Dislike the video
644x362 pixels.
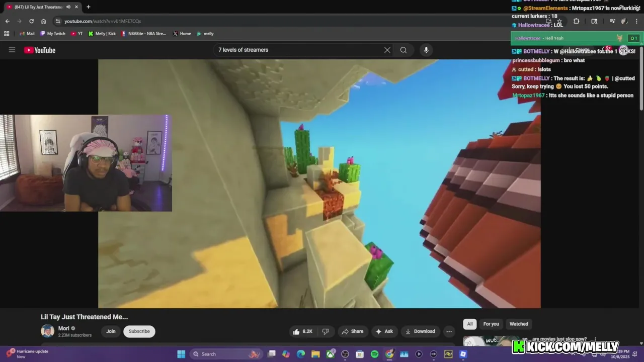click(x=326, y=331)
